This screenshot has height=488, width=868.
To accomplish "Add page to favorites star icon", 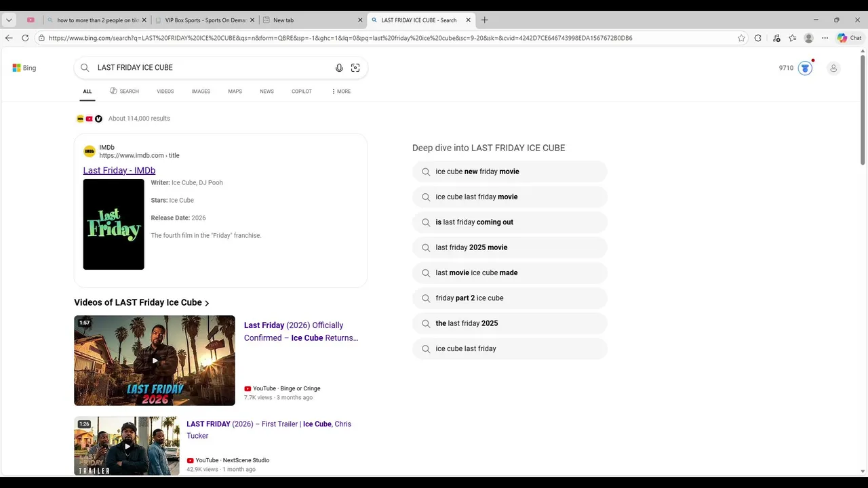I will 741,38.
